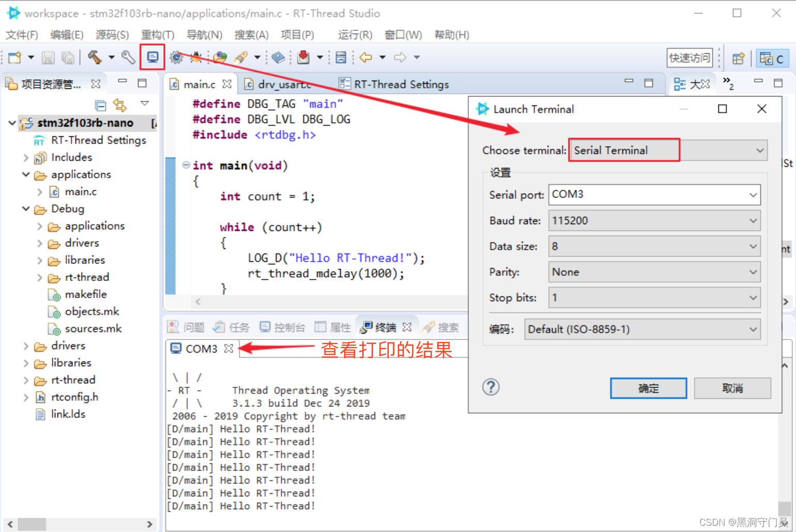The width and height of the screenshot is (796, 532).
Task: Click the gear rebuild icon in toolbar
Action: [x=176, y=57]
